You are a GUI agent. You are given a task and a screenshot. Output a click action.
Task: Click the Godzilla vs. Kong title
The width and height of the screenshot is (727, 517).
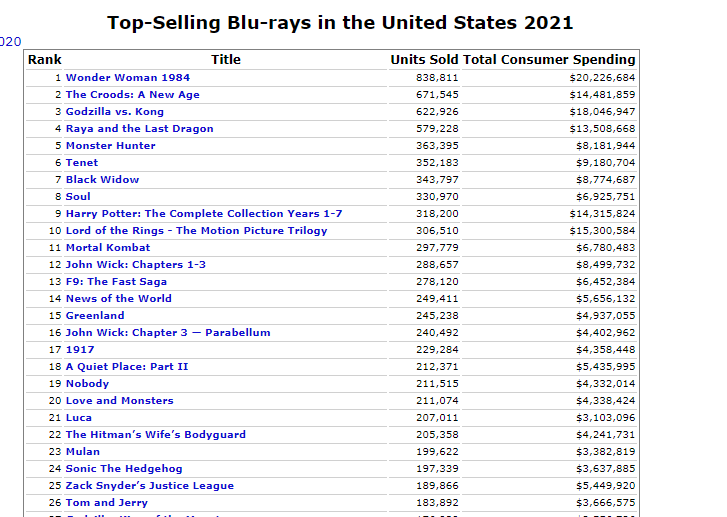tap(115, 112)
